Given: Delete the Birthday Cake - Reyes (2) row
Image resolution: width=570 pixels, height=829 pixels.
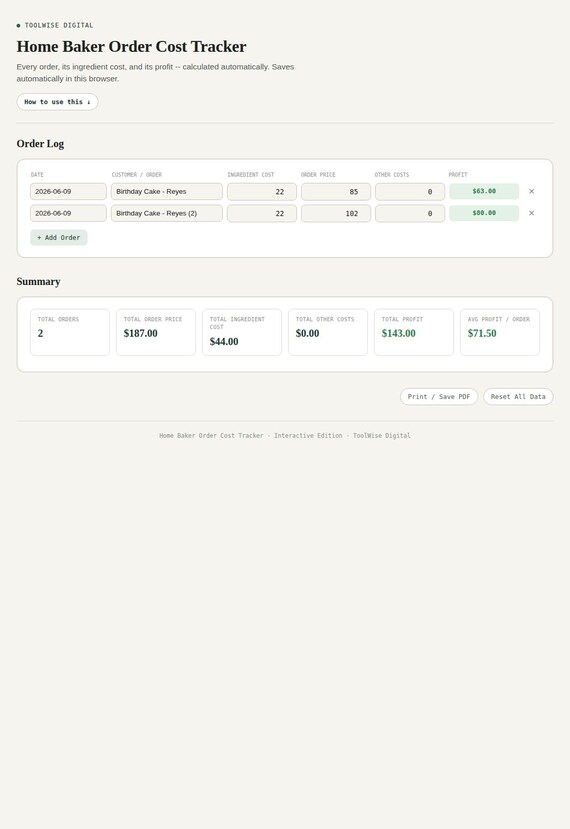Looking at the screenshot, I should pos(531,213).
